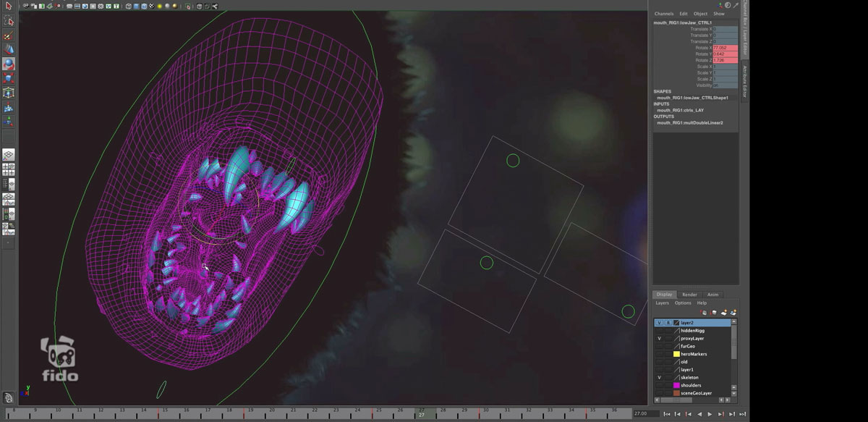Select the Universal Manipulator tool
Screen dimensions: 868x422
9,93
